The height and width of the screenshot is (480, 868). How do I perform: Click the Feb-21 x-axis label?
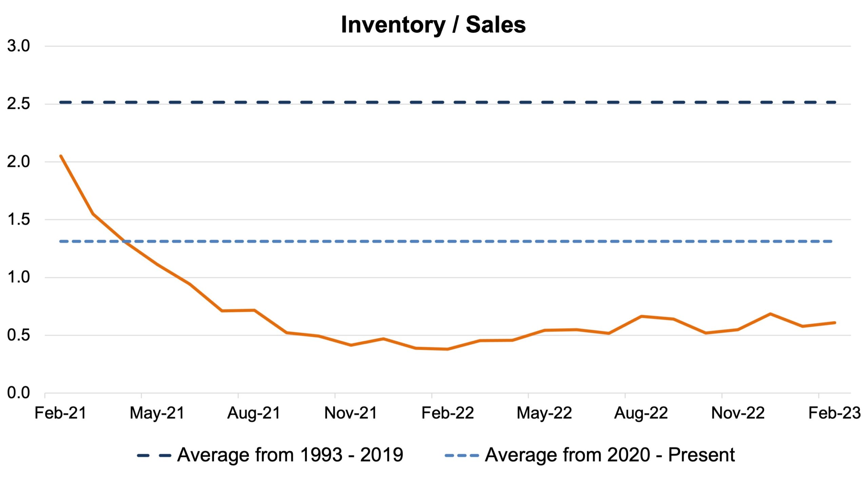61,413
